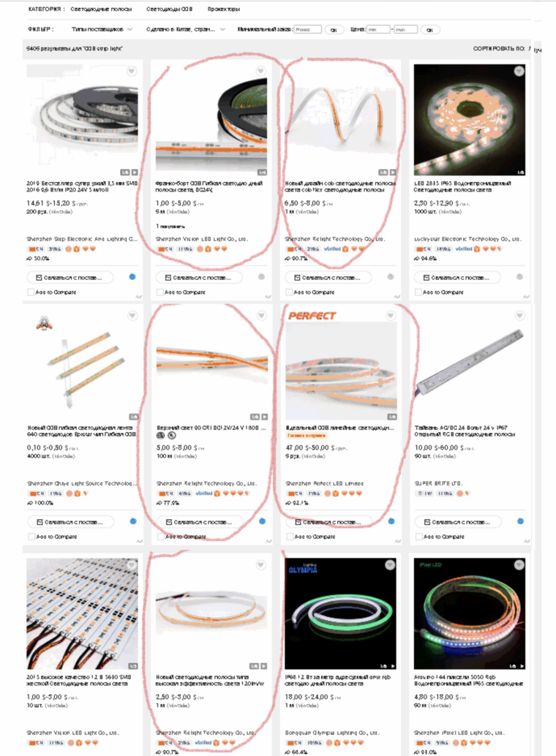Favorite the first product with heart icon

(x=131, y=72)
